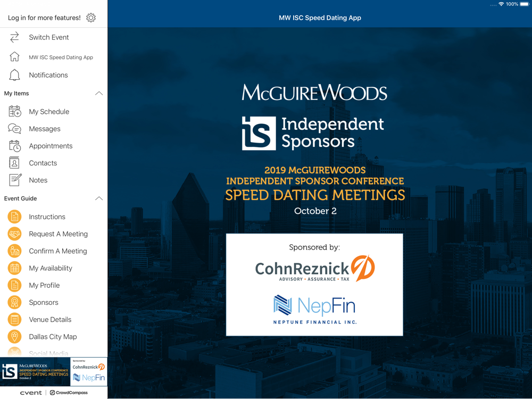
Task: Tap the sidebar CohnReznick NepFin sponsor thumbnail
Action: (89, 371)
